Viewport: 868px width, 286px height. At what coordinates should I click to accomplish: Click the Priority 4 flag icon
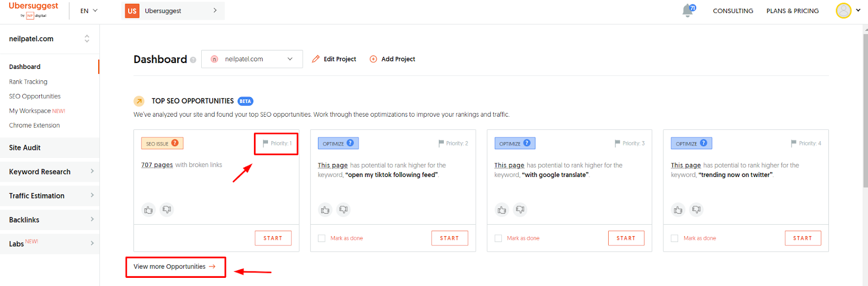pos(794,143)
